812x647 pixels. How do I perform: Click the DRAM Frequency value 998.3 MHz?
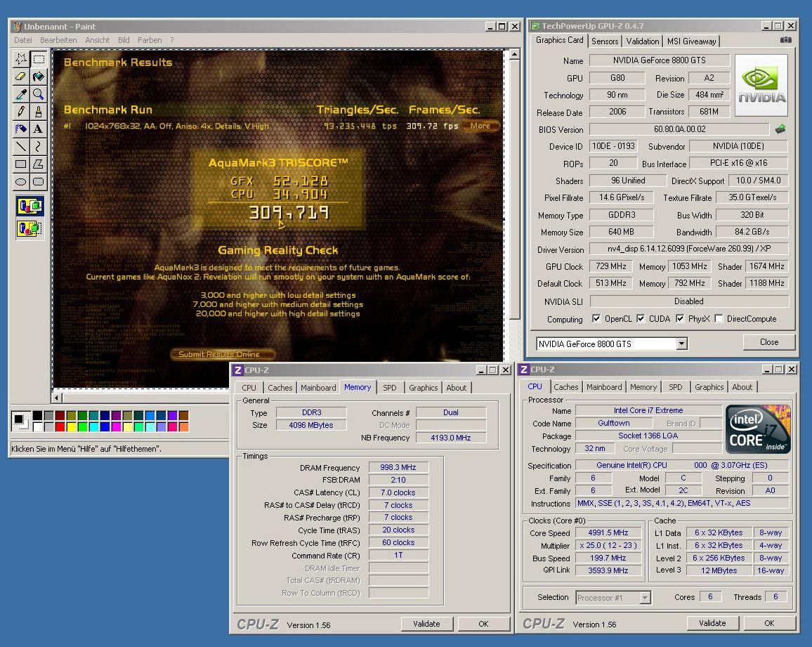(398, 467)
